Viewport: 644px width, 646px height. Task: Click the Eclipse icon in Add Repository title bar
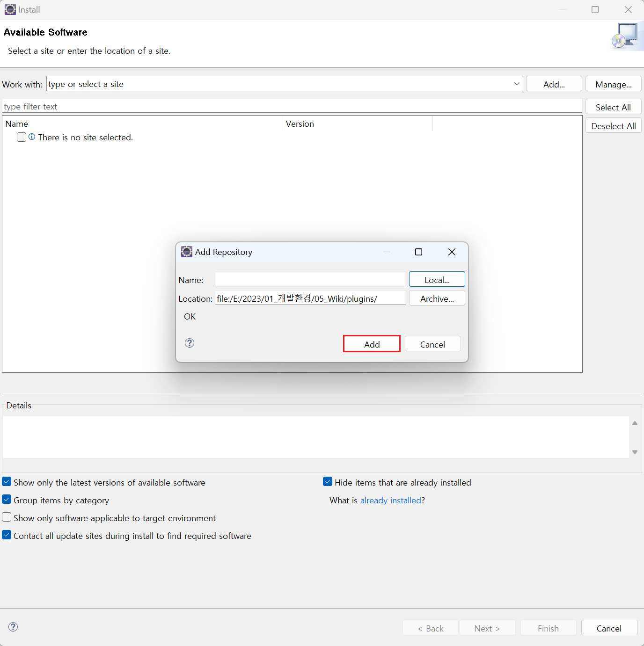pos(187,252)
